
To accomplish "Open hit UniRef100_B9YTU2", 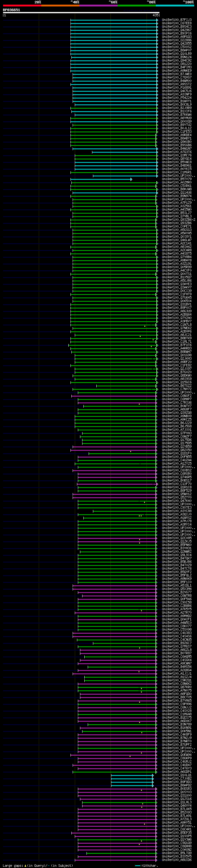I will (176, 125).
